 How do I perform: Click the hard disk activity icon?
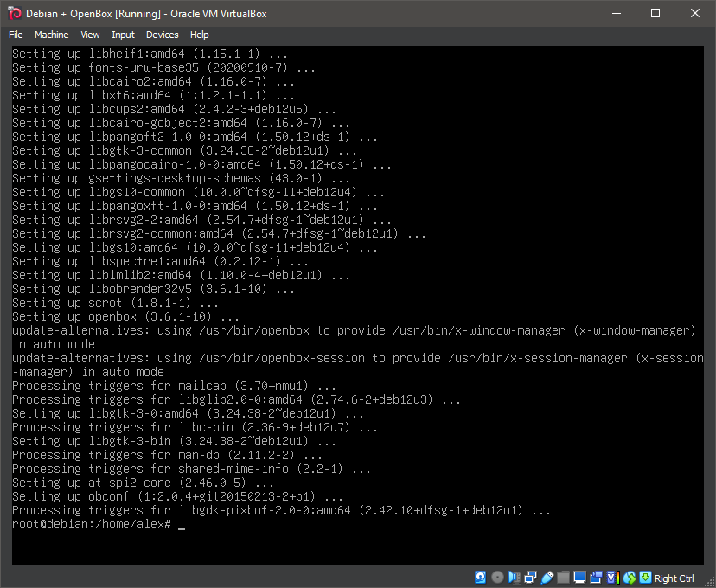tap(480, 577)
